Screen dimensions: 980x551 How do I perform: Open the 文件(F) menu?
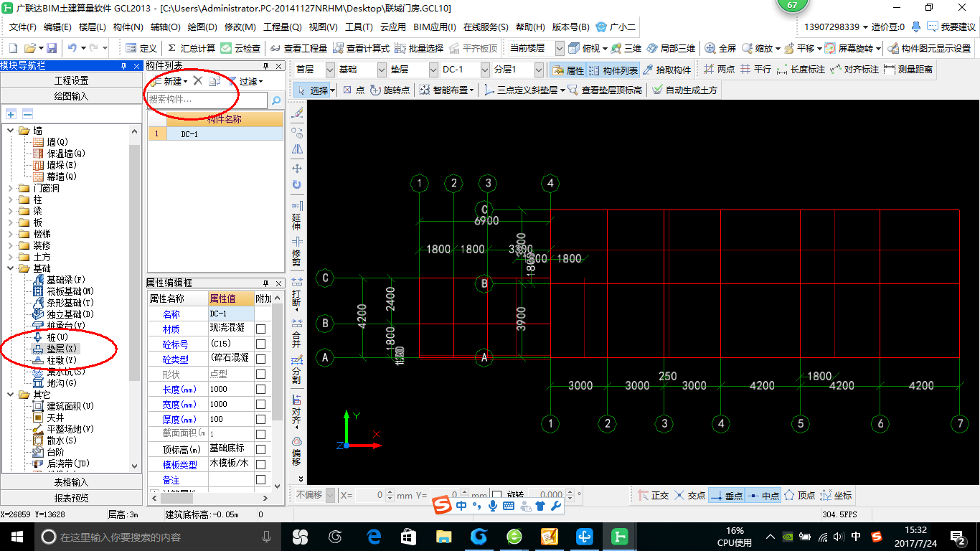(22, 27)
